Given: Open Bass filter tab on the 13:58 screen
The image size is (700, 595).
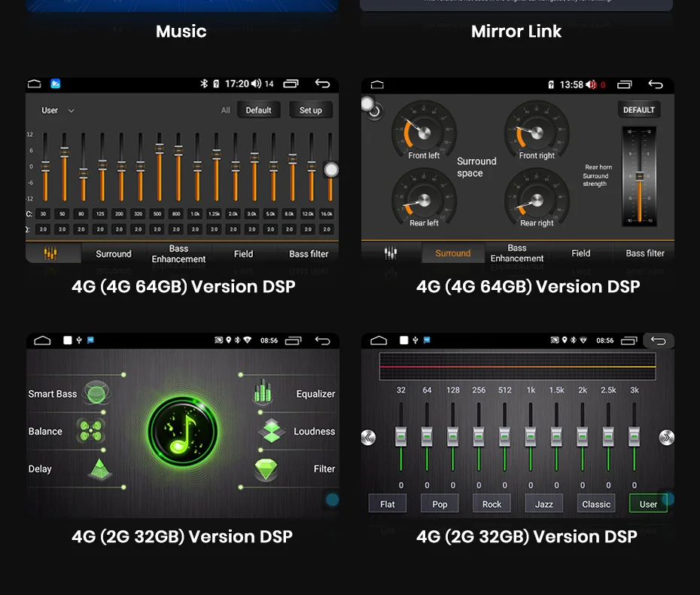Looking at the screenshot, I should click(644, 253).
